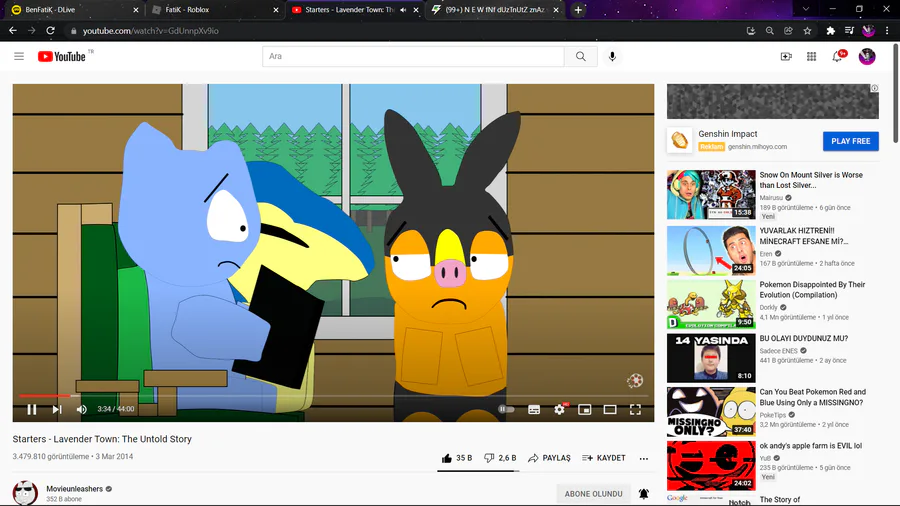Open the media control icon in toolbar
The width and height of the screenshot is (900, 506).
click(x=849, y=31)
